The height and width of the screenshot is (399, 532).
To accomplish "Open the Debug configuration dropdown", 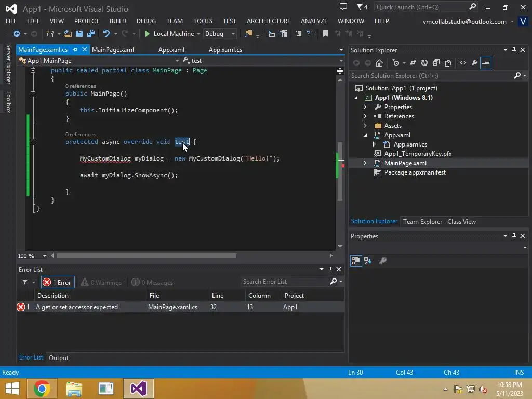I will 220,34.
